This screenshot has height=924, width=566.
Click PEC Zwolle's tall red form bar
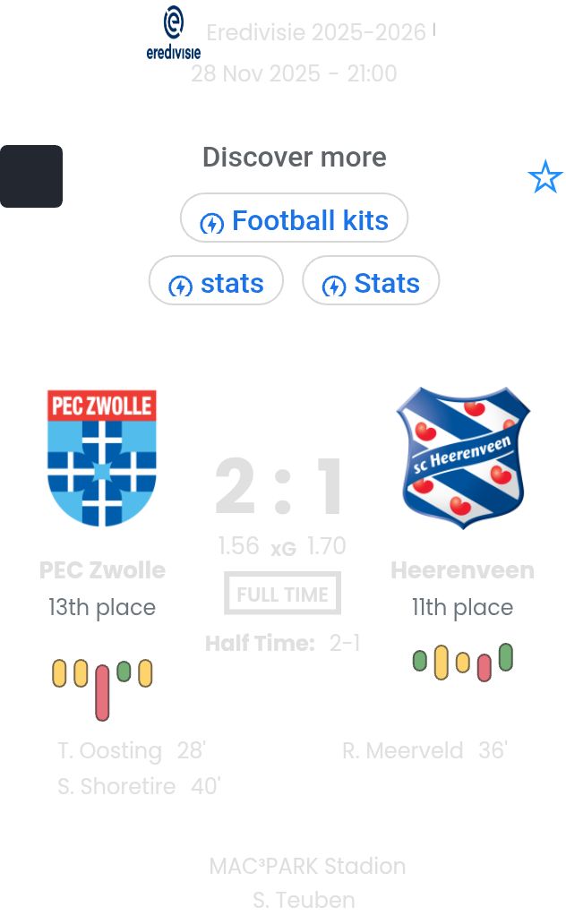click(x=102, y=692)
